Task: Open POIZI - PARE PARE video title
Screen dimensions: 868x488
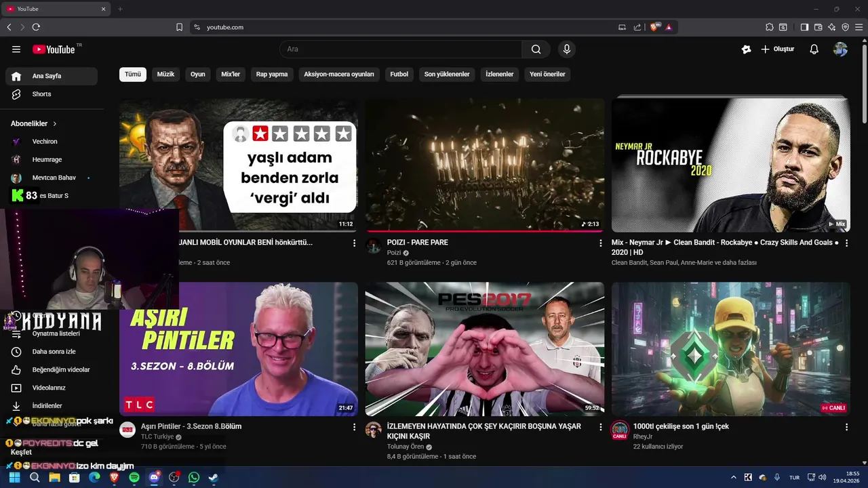Action: pos(418,243)
